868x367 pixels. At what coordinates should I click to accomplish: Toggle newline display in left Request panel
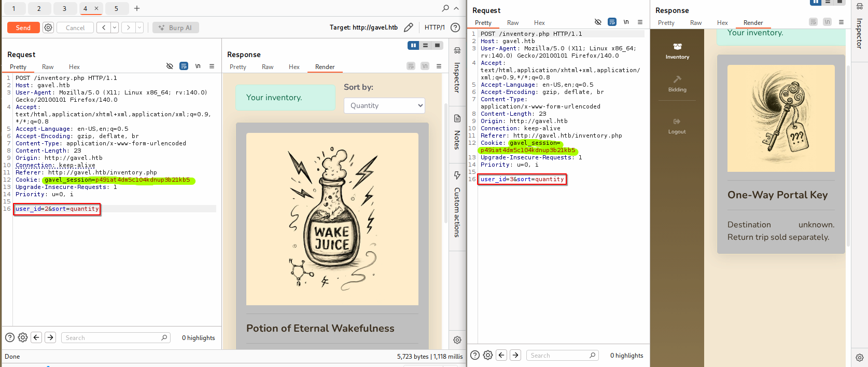click(x=198, y=66)
